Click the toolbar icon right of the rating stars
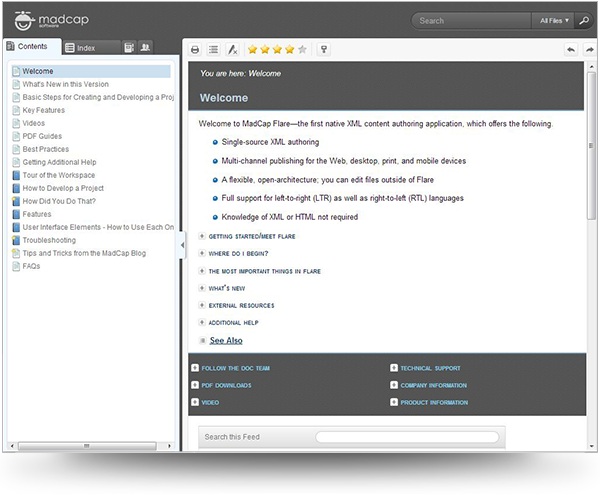The width and height of the screenshot is (600, 494). point(324,50)
